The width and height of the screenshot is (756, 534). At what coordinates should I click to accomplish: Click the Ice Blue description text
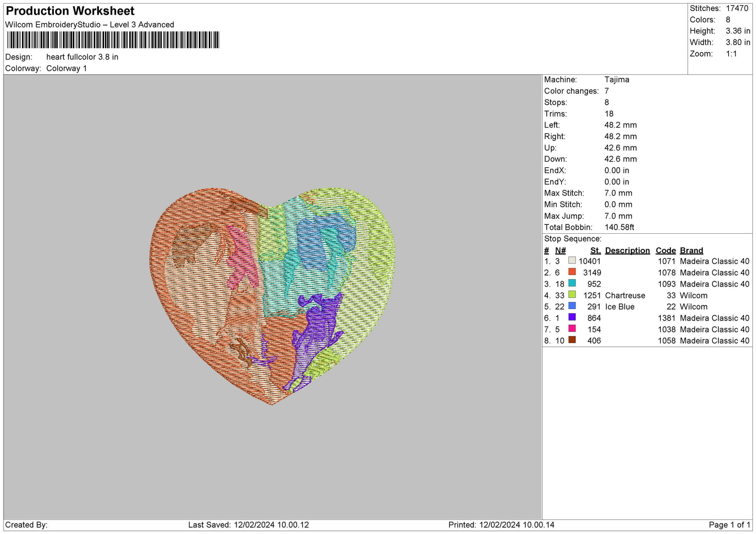(x=619, y=307)
